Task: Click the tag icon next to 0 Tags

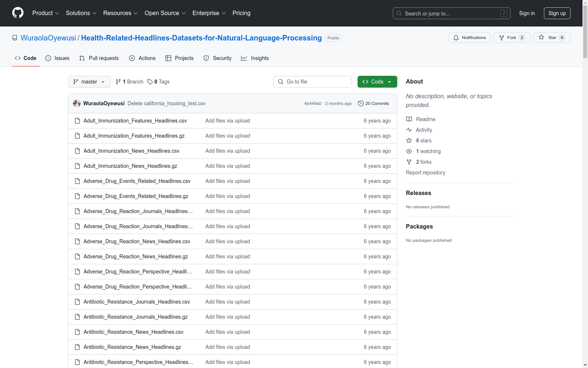Action: (150, 82)
